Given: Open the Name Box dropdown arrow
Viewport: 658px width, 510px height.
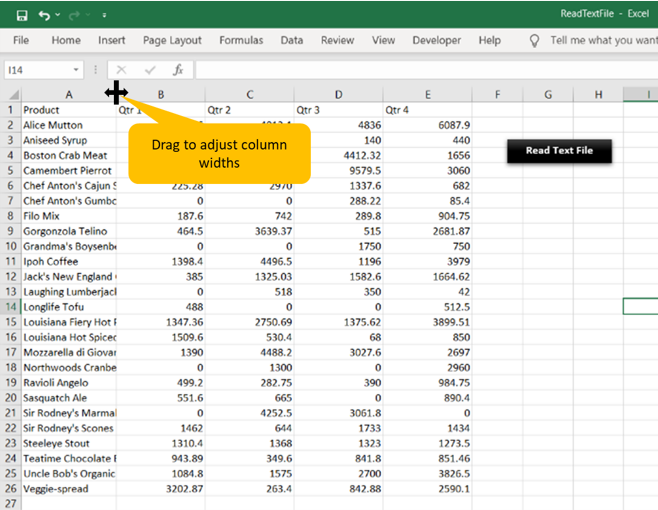Looking at the screenshot, I should [x=76, y=70].
